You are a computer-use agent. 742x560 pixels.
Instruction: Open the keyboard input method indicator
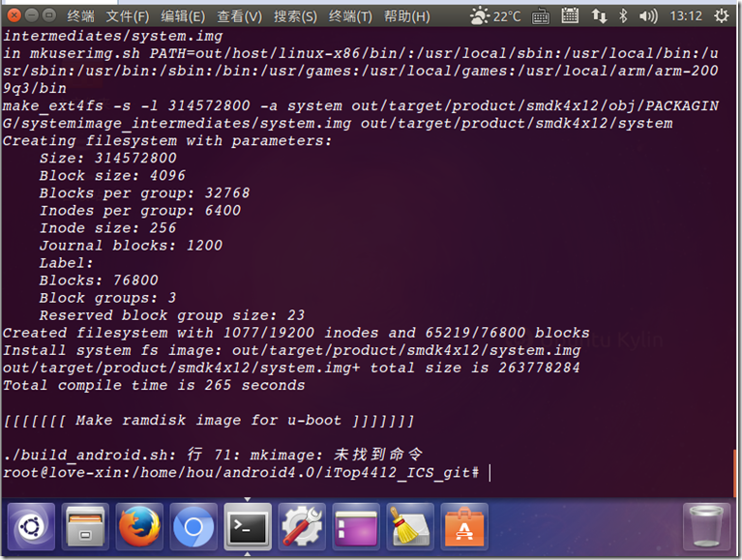coord(541,16)
